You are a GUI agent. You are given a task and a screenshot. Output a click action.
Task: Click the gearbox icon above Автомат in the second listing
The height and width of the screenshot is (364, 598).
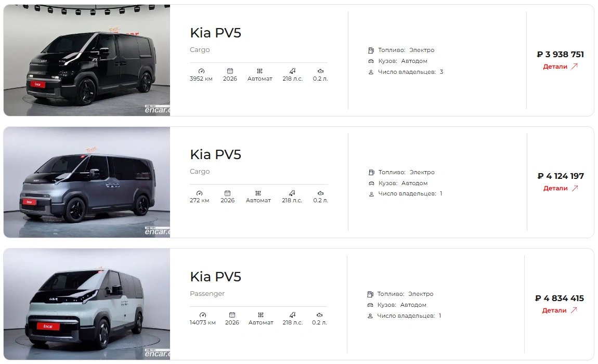tap(258, 193)
